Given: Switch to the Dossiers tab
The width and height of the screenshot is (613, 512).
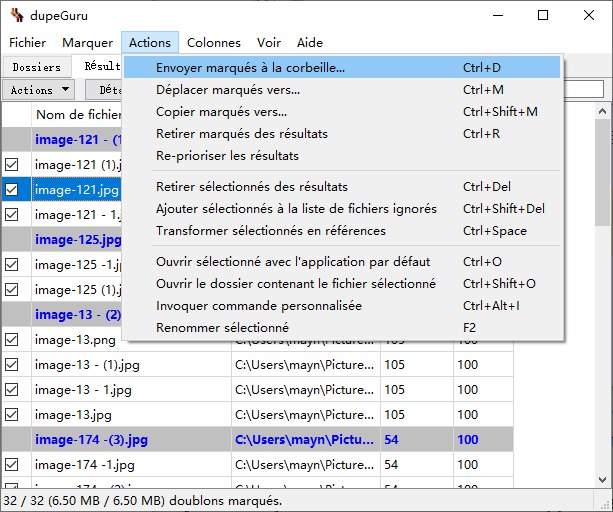Looking at the screenshot, I should pyautogui.click(x=37, y=67).
